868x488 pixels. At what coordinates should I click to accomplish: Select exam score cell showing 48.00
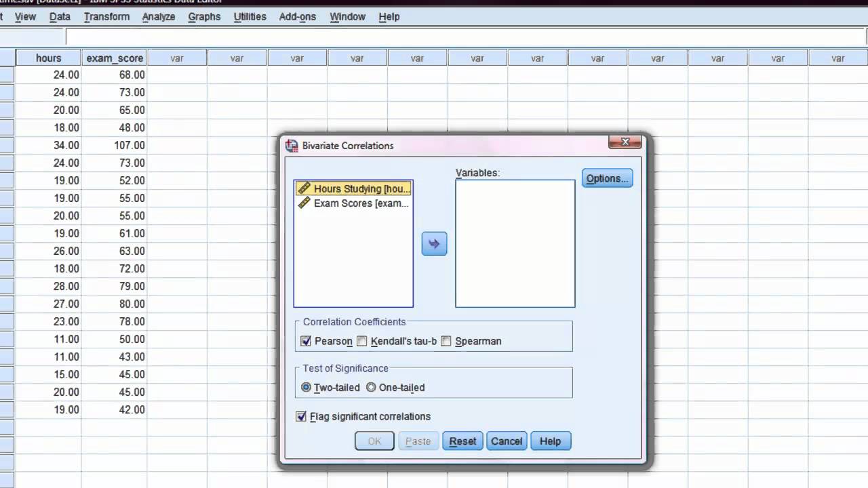(115, 127)
